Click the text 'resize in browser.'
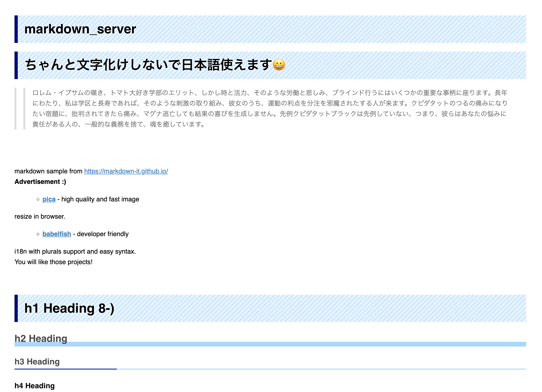The width and height of the screenshot is (542, 392). coord(40,217)
